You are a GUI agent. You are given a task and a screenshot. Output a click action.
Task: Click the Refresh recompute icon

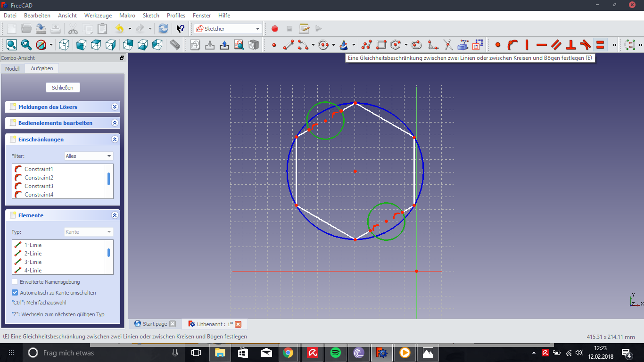click(163, 29)
